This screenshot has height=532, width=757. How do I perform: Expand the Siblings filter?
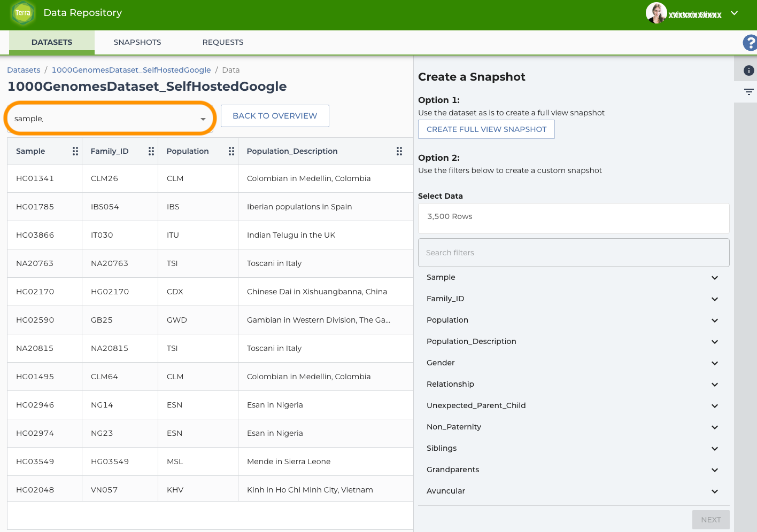(714, 449)
